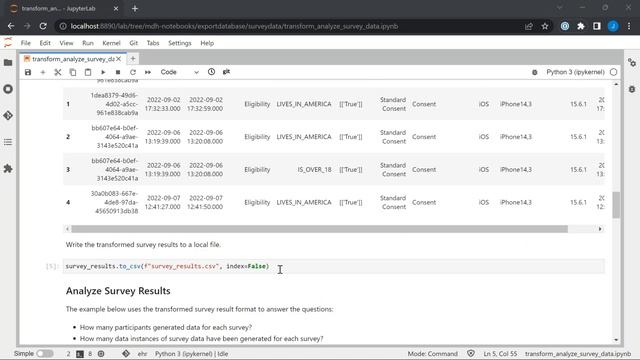The width and height of the screenshot is (640, 360).
Task: Toggle the browser side panel icon
Action: pyautogui.click(x=597, y=26)
